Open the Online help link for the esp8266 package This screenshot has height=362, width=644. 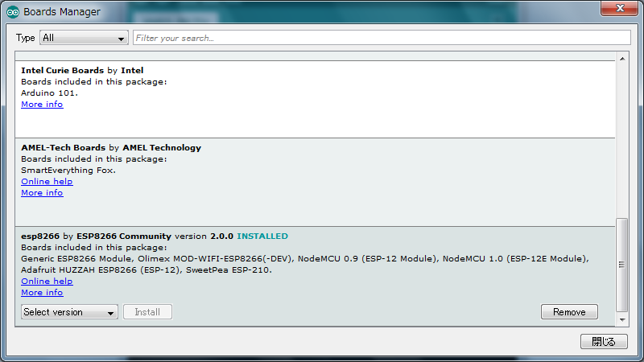(x=47, y=281)
